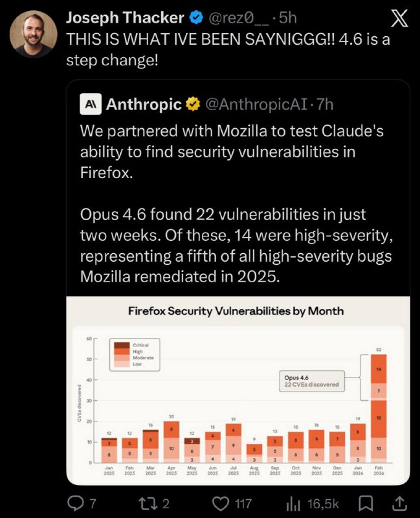The height and width of the screenshot is (518, 420).
Task: Open the share upload icon
Action: coord(400,502)
